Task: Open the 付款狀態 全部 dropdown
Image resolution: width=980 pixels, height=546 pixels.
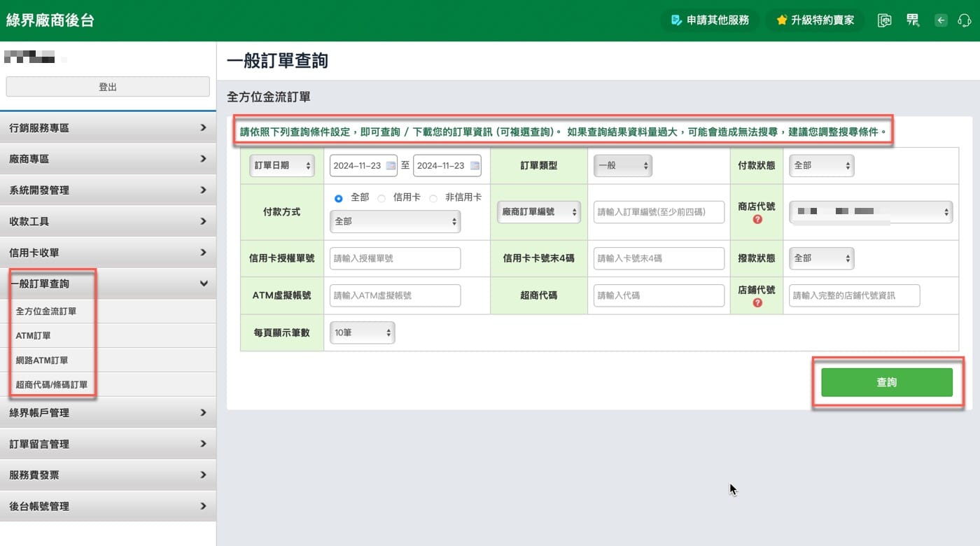Action: 822,166
